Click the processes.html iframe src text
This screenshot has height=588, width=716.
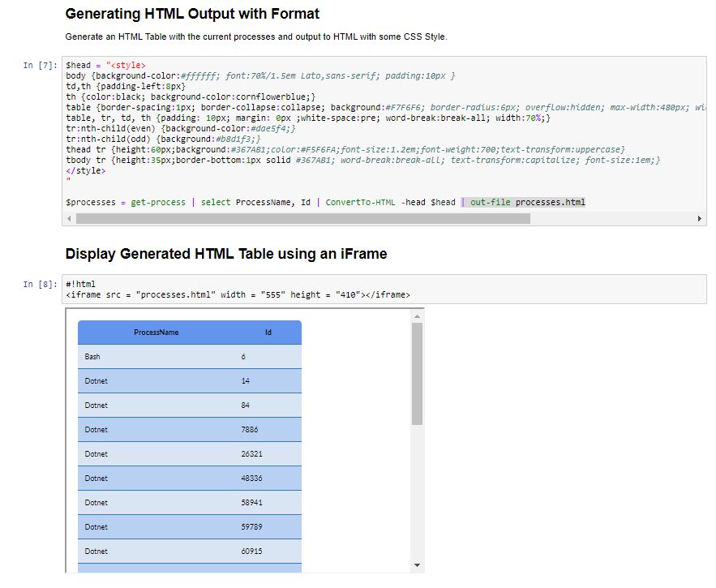point(174,294)
